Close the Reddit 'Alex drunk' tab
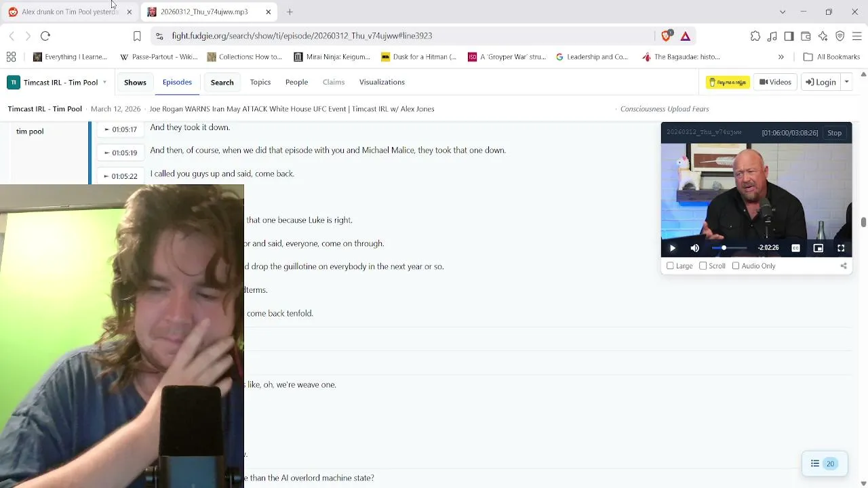Viewport: 868px width, 488px height. coord(129,12)
